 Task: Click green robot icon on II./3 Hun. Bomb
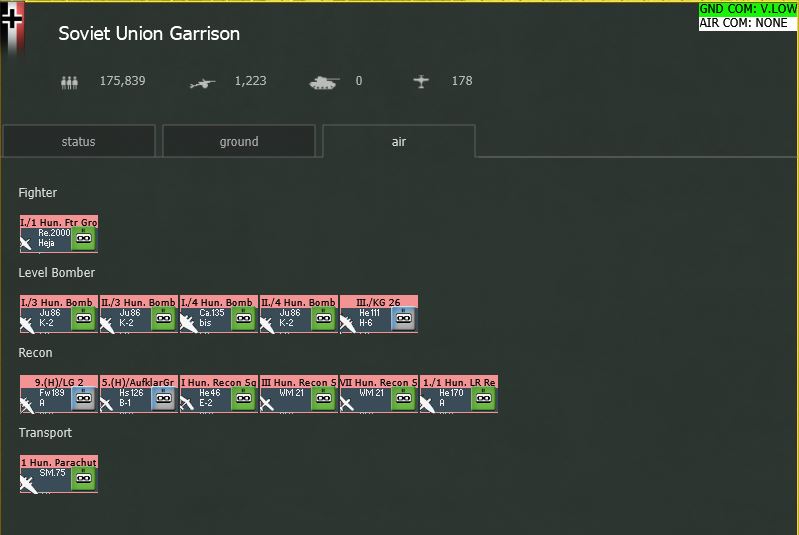click(163, 318)
